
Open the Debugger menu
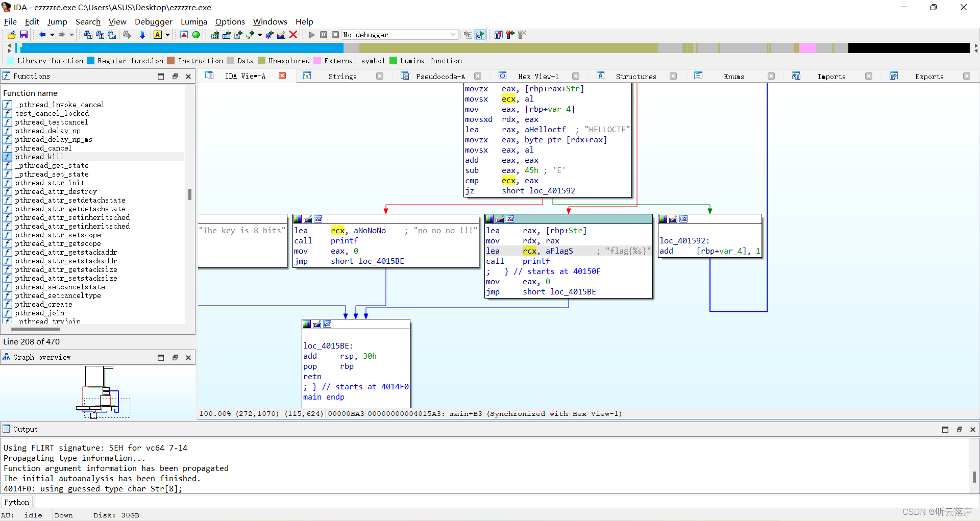[153, 21]
